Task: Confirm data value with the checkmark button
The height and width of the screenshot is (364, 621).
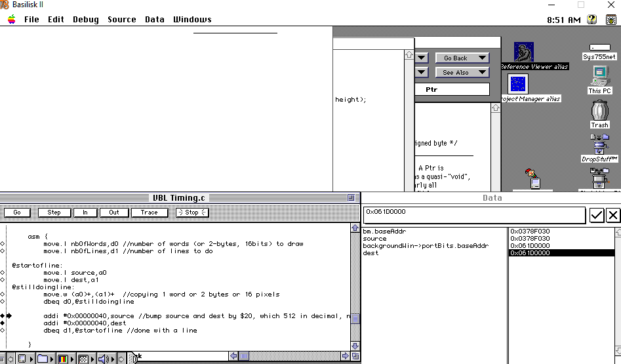Action: pyautogui.click(x=597, y=215)
